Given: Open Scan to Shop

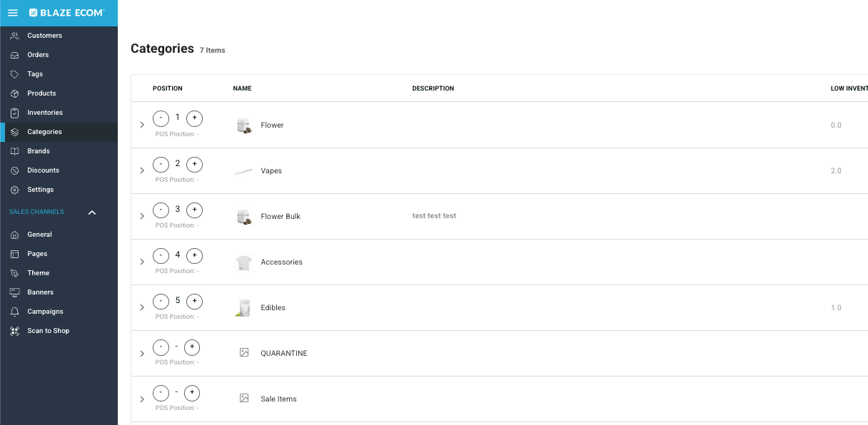Looking at the screenshot, I should pos(59,331).
